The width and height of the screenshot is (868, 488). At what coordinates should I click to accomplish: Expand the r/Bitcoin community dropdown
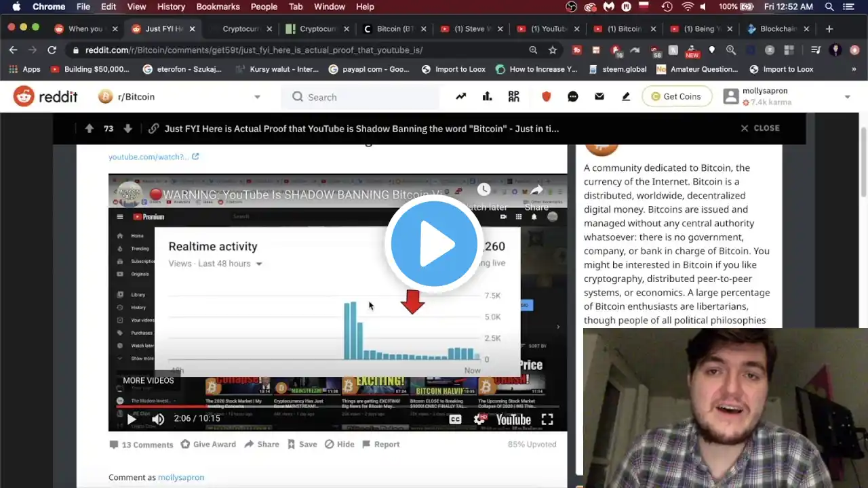257,97
